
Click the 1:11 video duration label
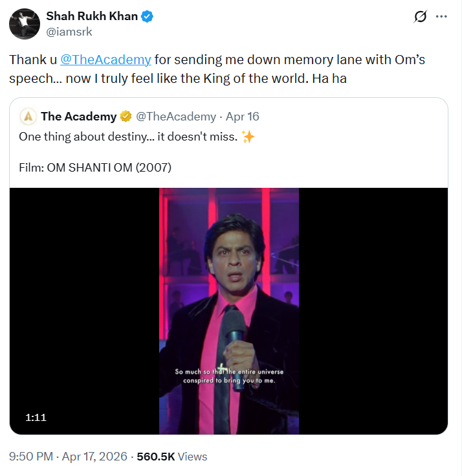click(36, 418)
